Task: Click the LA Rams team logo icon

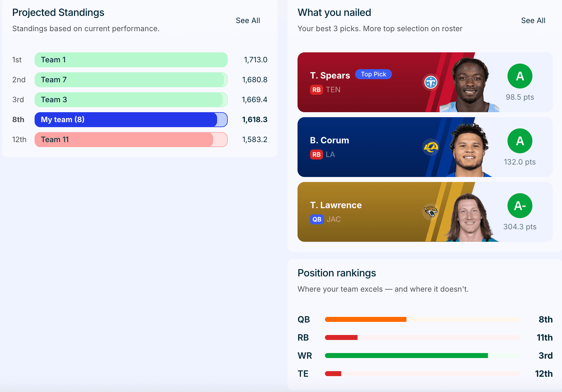Action: [x=431, y=147]
